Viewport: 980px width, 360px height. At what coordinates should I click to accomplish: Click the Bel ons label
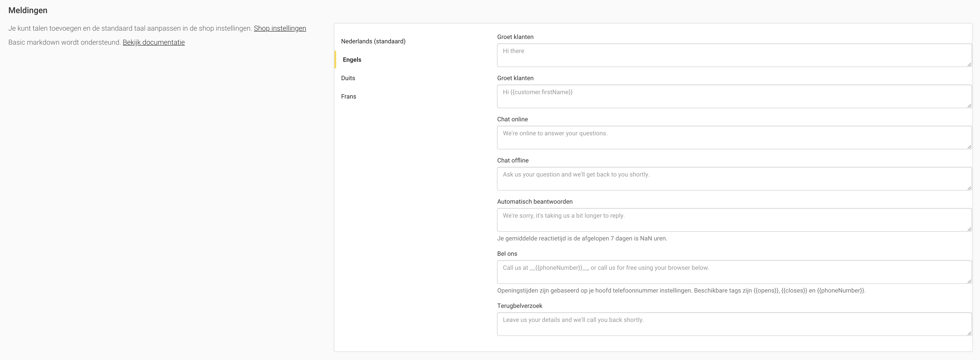pyautogui.click(x=507, y=254)
